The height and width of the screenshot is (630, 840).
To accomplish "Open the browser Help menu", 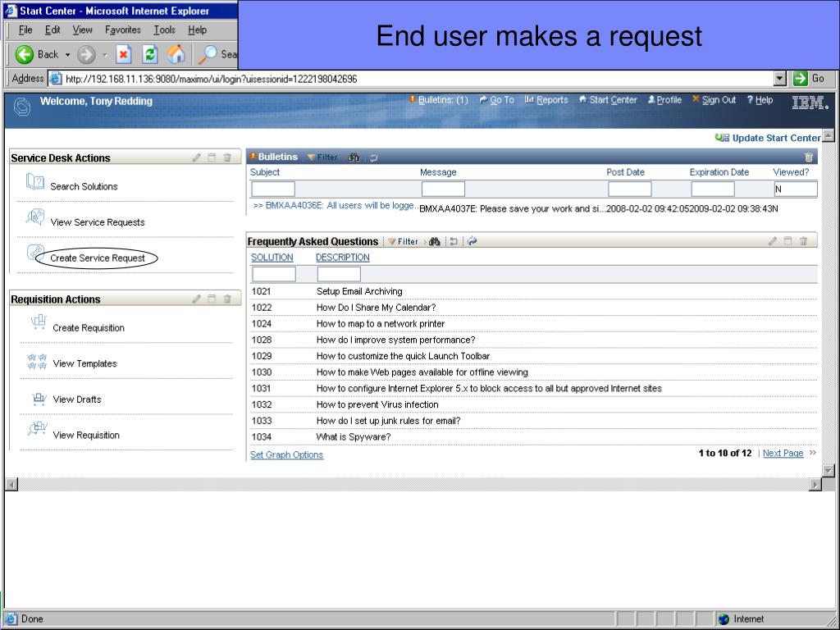I will 197,30.
